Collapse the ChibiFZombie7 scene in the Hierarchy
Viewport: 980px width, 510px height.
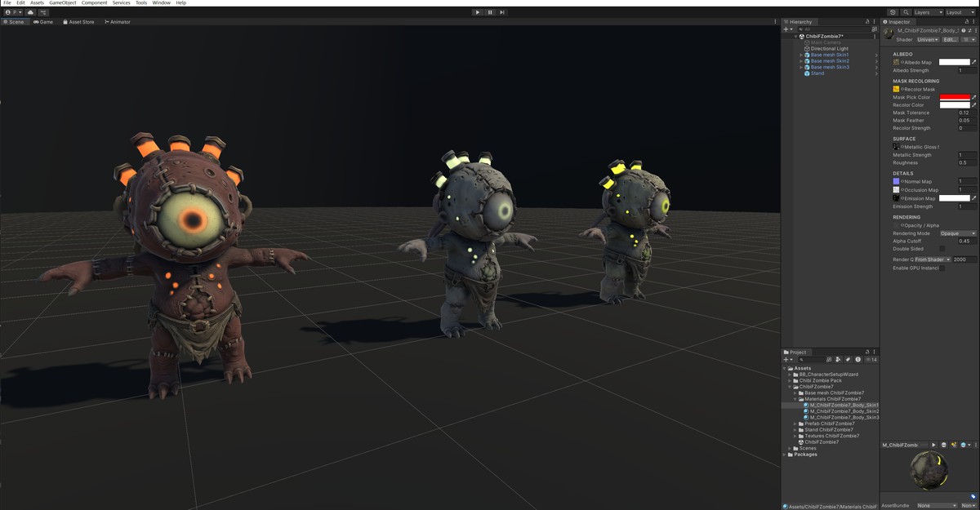pyautogui.click(x=795, y=37)
